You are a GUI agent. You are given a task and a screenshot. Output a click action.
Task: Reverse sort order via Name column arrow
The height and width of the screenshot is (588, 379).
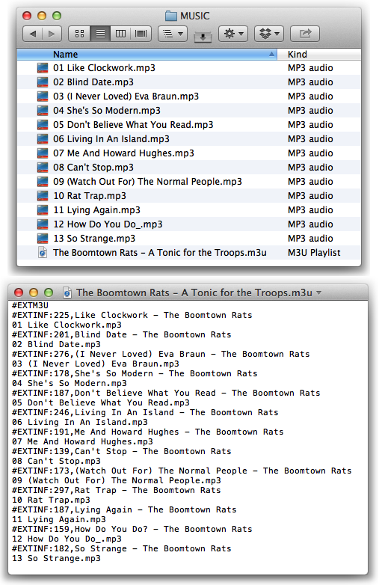(x=271, y=55)
